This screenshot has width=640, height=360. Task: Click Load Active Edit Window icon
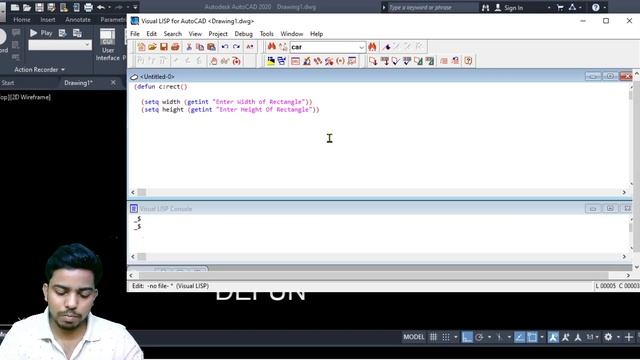click(x=373, y=61)
